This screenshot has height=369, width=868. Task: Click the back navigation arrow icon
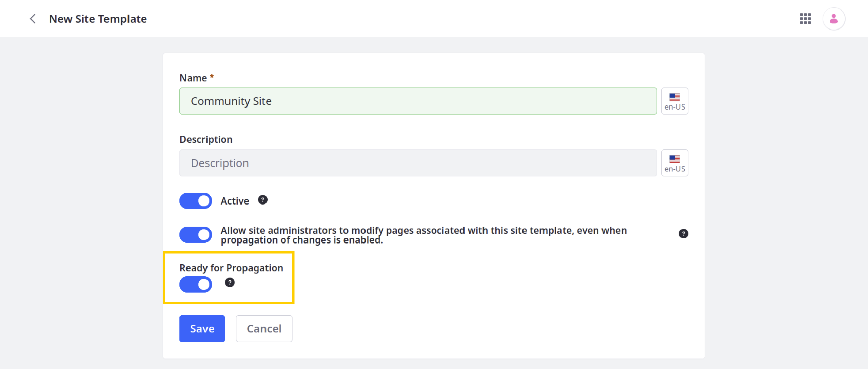33,19
